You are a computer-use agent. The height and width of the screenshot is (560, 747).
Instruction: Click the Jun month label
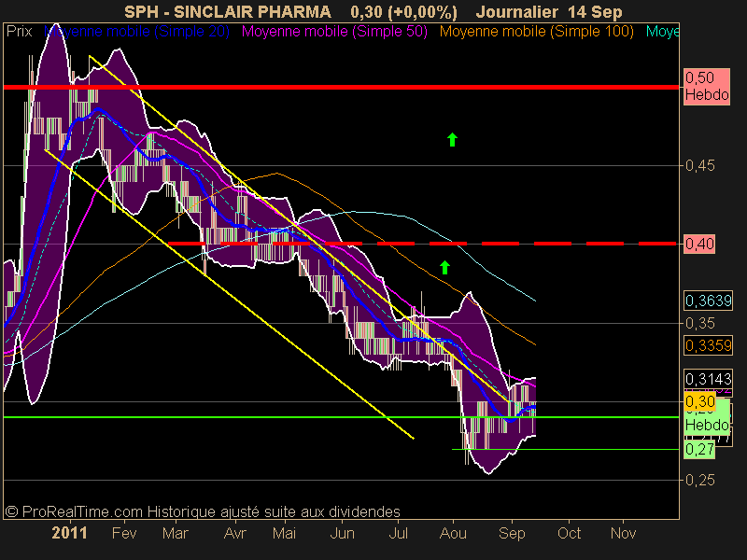342,533
